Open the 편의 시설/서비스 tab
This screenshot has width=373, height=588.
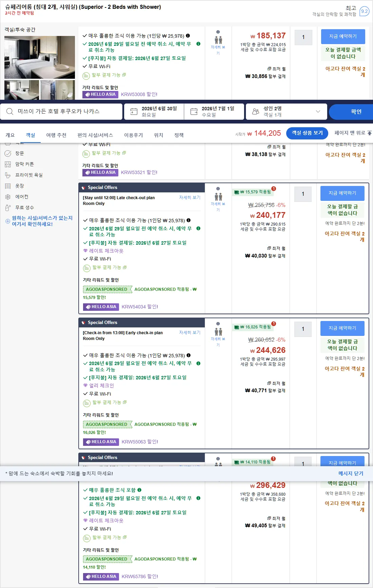click(x=95, y=135)
